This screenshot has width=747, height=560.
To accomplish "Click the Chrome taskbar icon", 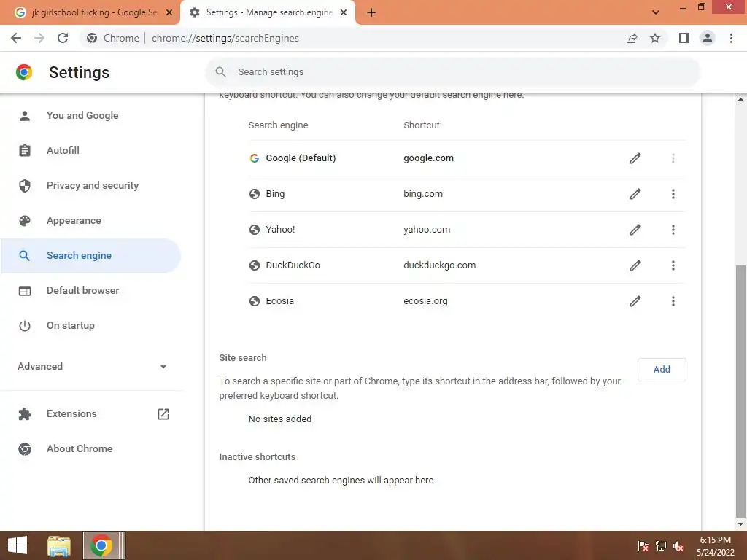I will (101, 545).
